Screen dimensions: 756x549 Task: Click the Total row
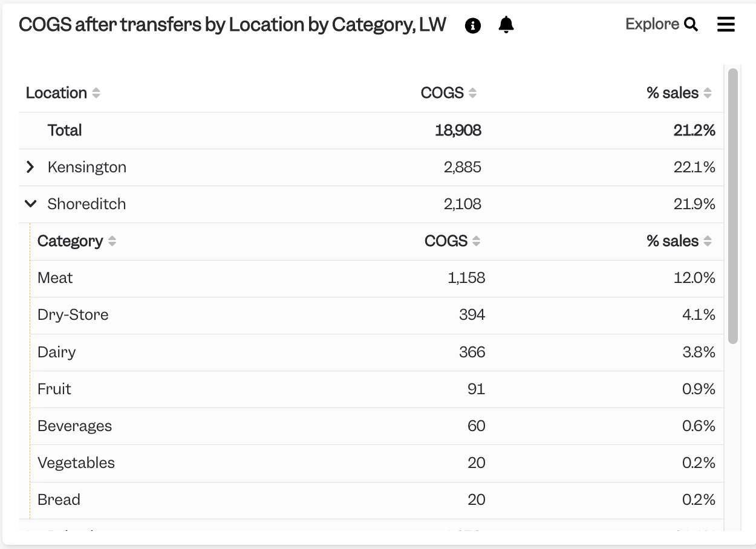tap(371, 131)
